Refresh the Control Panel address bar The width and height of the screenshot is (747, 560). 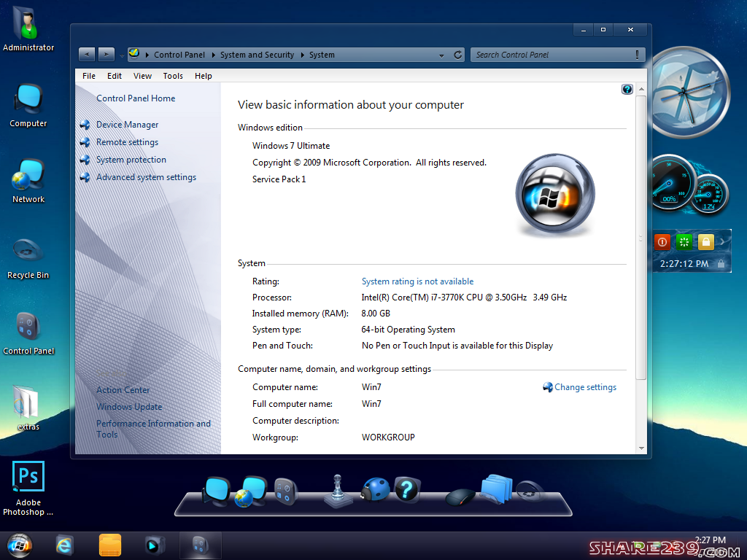pos(458,55)
